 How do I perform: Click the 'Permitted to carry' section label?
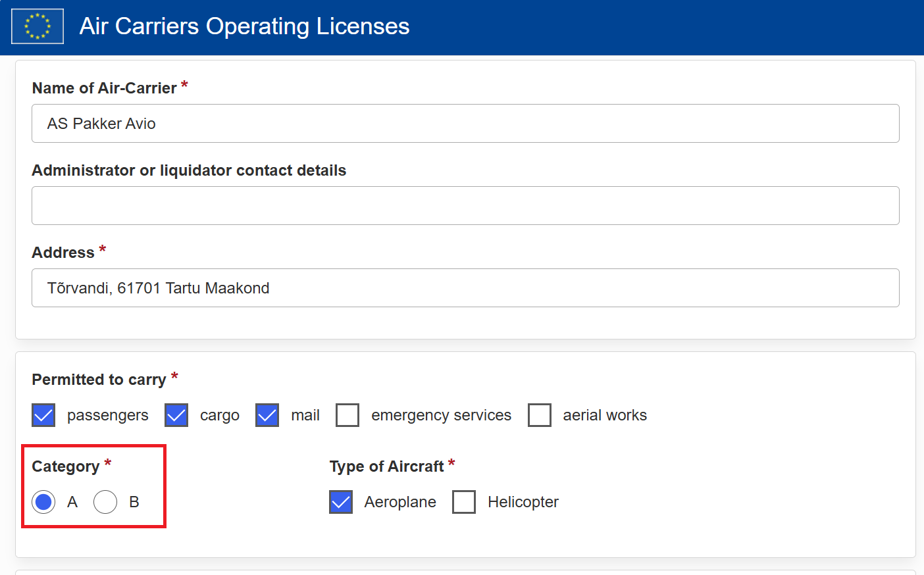(99, 380)
